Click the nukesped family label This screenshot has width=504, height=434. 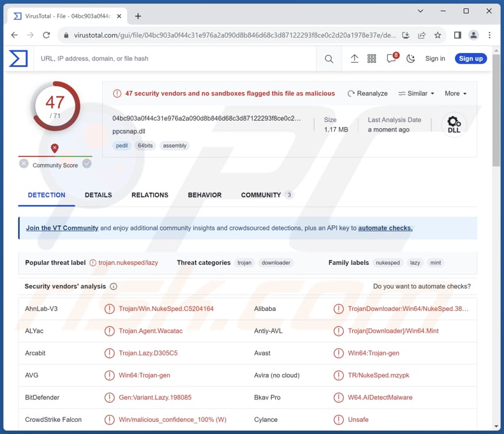coord(388,263)
